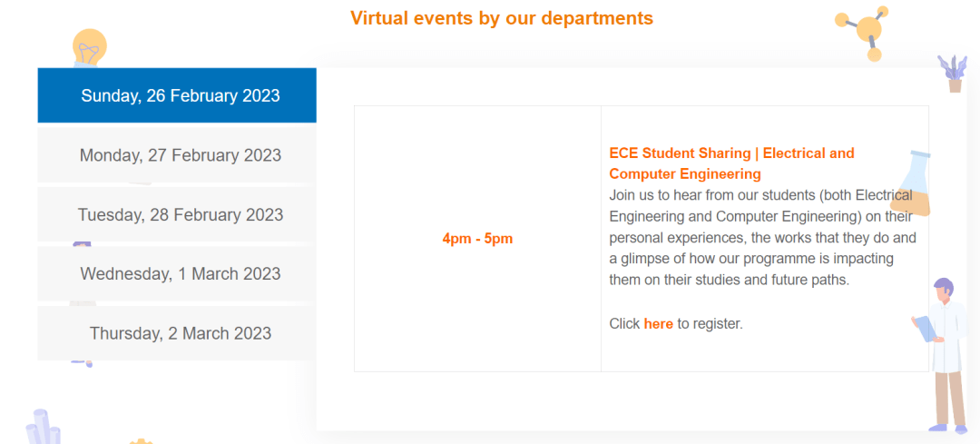The width and height of the screenshot is (980, 444).
Task: Click the potted plant icon
Action: coord(953,74)
